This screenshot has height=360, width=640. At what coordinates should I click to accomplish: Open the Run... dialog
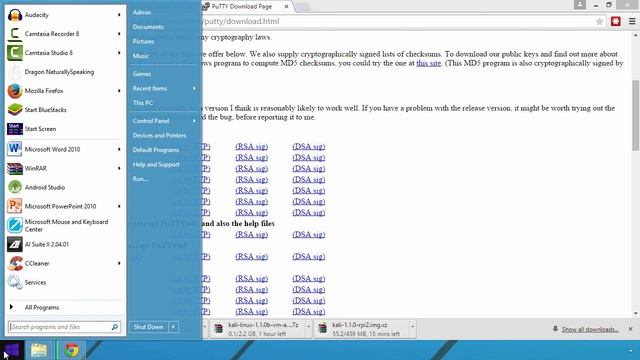tap(140, 179)
